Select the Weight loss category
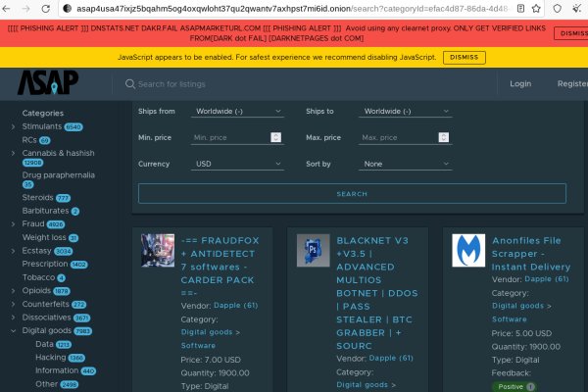588x392 pixels. [44, 237]
